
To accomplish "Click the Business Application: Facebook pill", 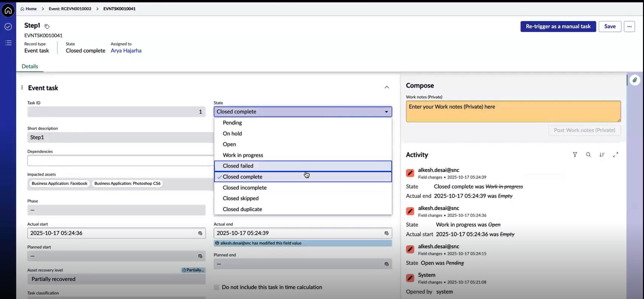I will coord(59,183).
